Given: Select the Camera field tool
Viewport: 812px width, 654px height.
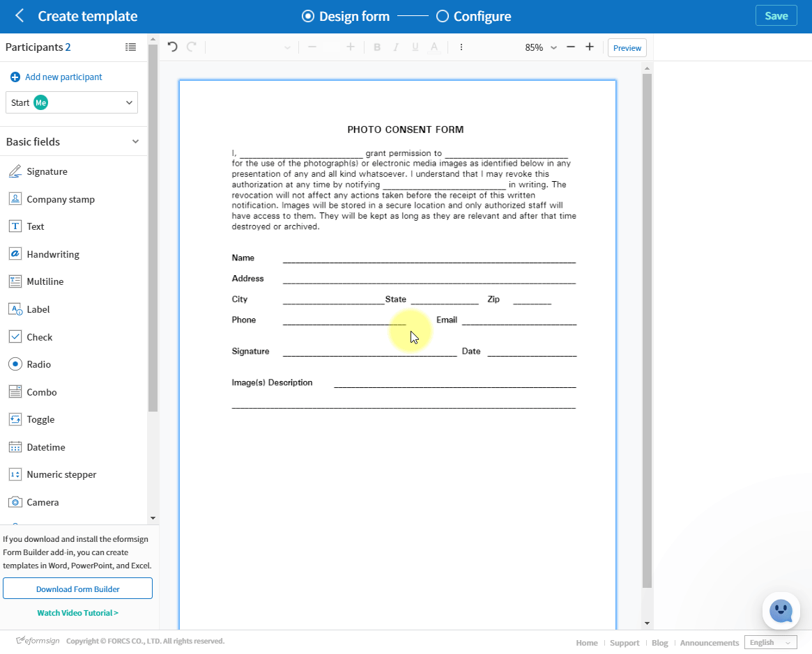Looking at the screenshot, I should [x=44, y=501].
